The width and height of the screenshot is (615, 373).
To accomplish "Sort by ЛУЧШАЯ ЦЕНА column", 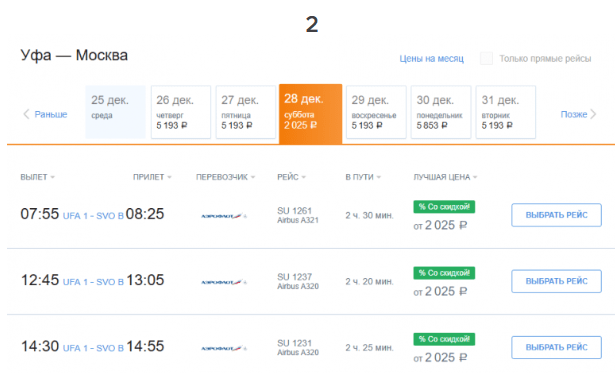I will point(445,177).
